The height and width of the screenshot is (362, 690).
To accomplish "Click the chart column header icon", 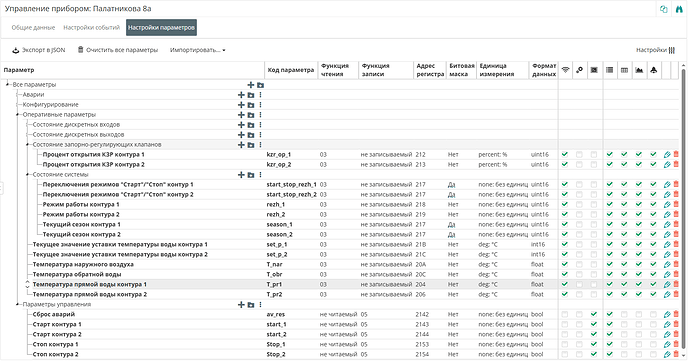I will pos(639,70).
